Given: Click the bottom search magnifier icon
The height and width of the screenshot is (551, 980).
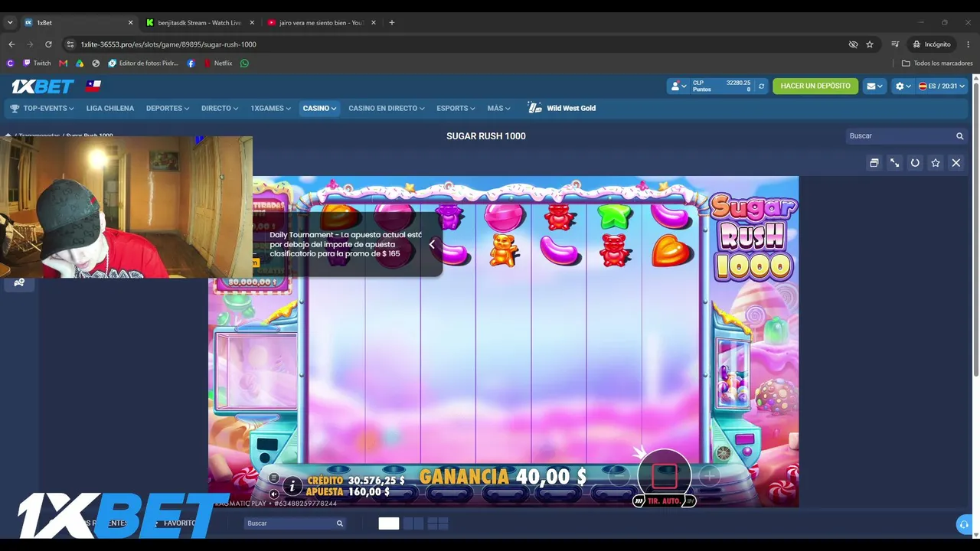Looking at the screenshot, I should click(x=339, y=523).
